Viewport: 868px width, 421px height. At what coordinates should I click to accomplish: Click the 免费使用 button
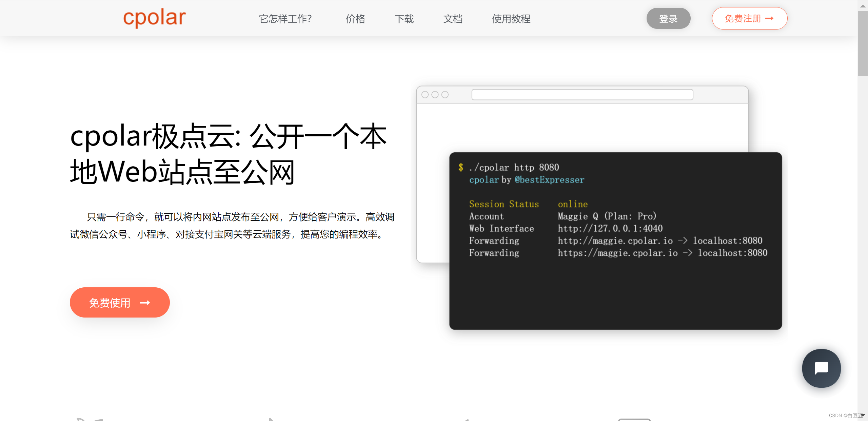(x=120, y=302)
